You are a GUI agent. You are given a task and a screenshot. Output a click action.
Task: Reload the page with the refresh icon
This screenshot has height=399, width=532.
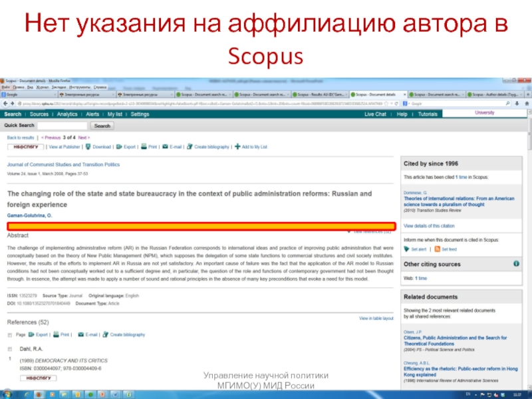[396, 104]
